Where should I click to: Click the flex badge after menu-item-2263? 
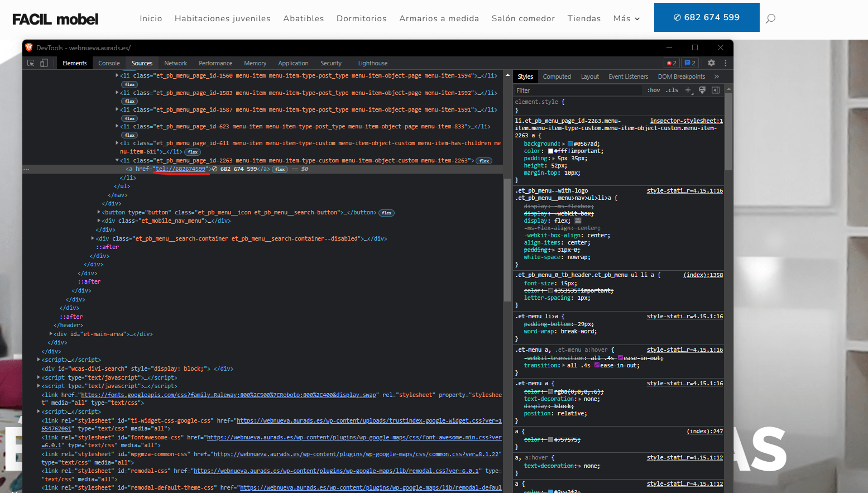pos(484,161)
